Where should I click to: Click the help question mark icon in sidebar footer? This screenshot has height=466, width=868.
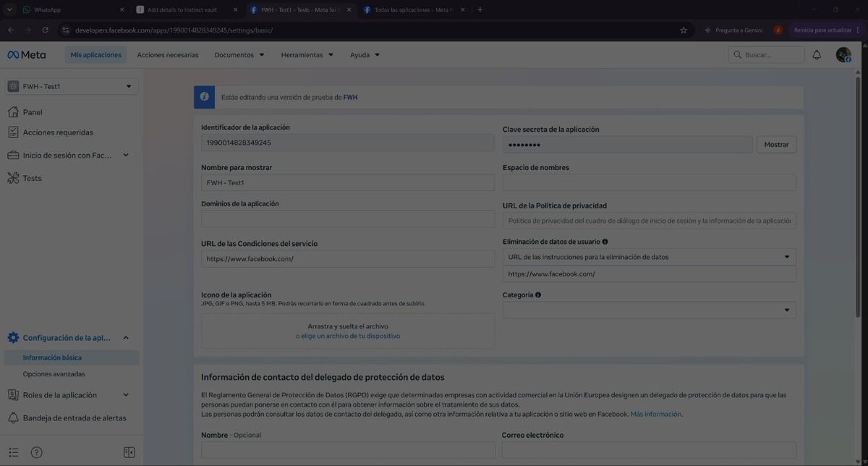click(37, 452)
